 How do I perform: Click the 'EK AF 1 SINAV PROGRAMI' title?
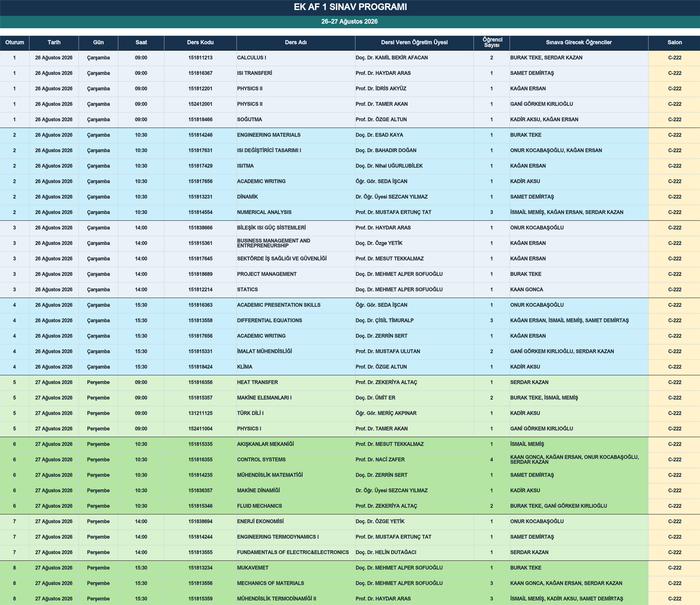[350, 7]
